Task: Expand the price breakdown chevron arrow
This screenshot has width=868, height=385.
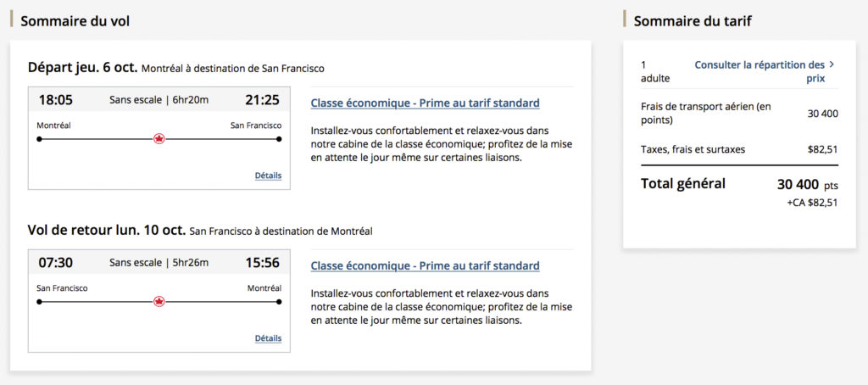Action: click(x=832, y=64)
